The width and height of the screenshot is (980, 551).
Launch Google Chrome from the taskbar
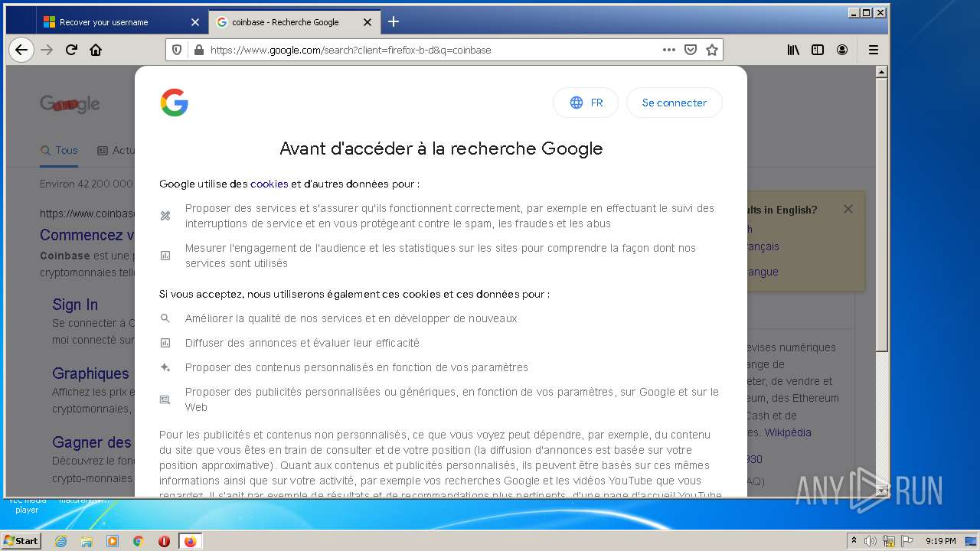pos(139,541)
